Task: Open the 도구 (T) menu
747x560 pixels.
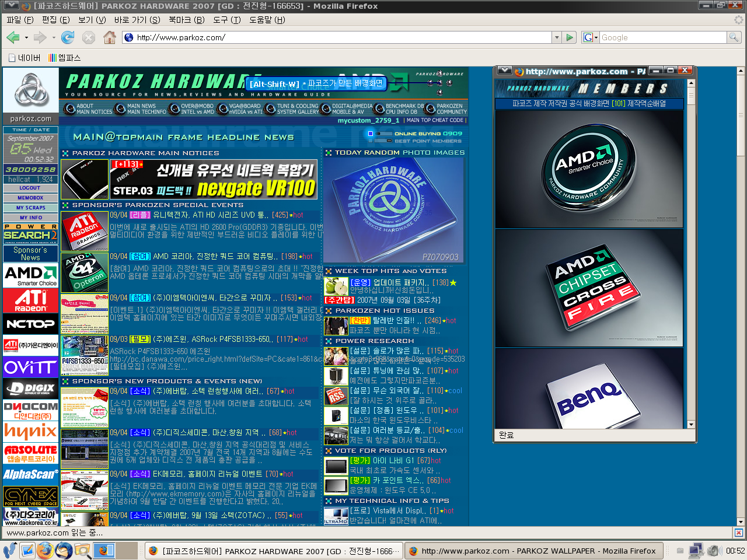Action: click(x=226, y=20)
